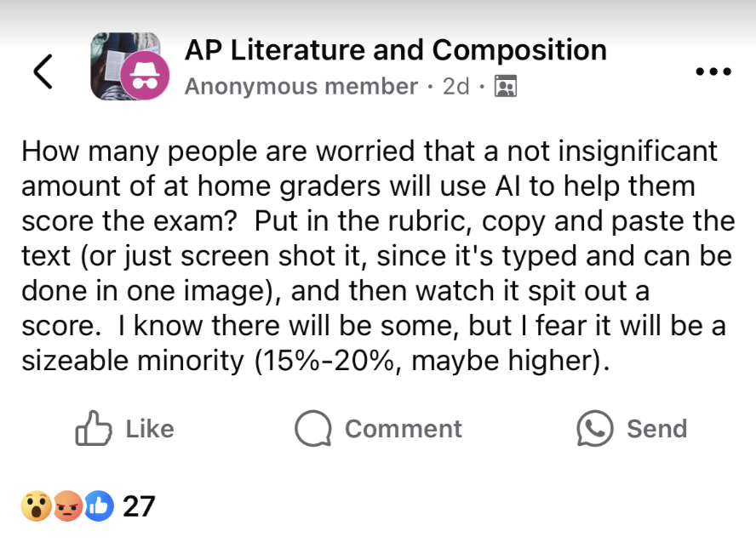The image size is (756, 548).
Task: Click the Angry reaction emoji
Action: (67, 506)
